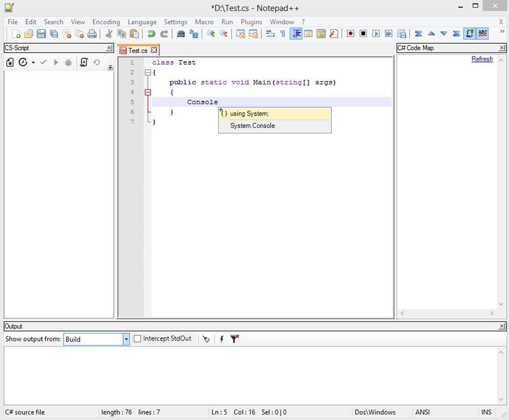Open the File menu
Image resolution: width=509 pixels, height=420 pixels.
[x=13, y=22]
